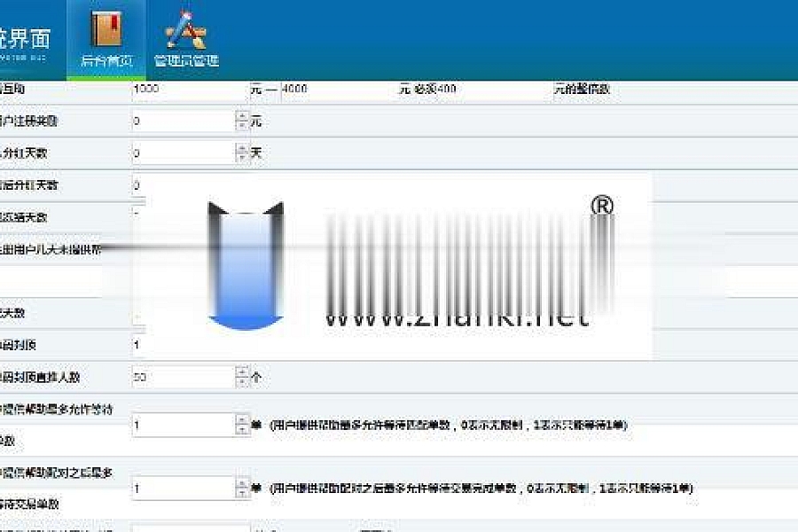Click the 封顶直推人数 label
Viewport: 798px width, 532px height.
40,377
